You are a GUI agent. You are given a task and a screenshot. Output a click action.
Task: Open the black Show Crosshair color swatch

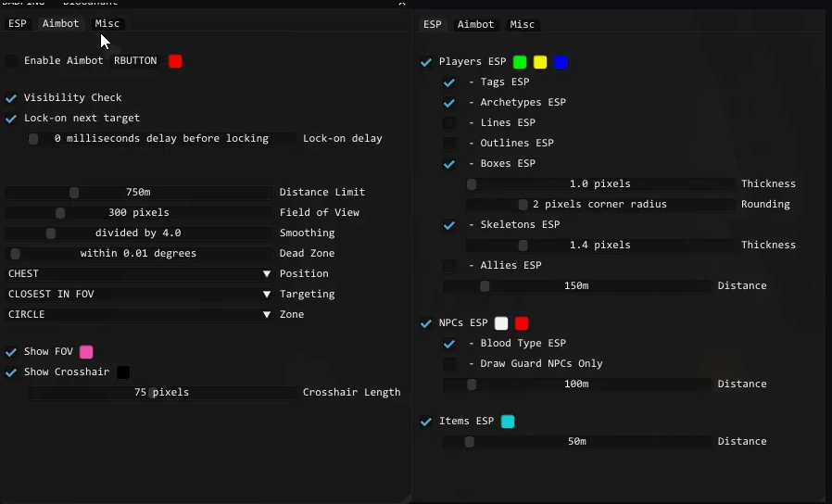123,372
